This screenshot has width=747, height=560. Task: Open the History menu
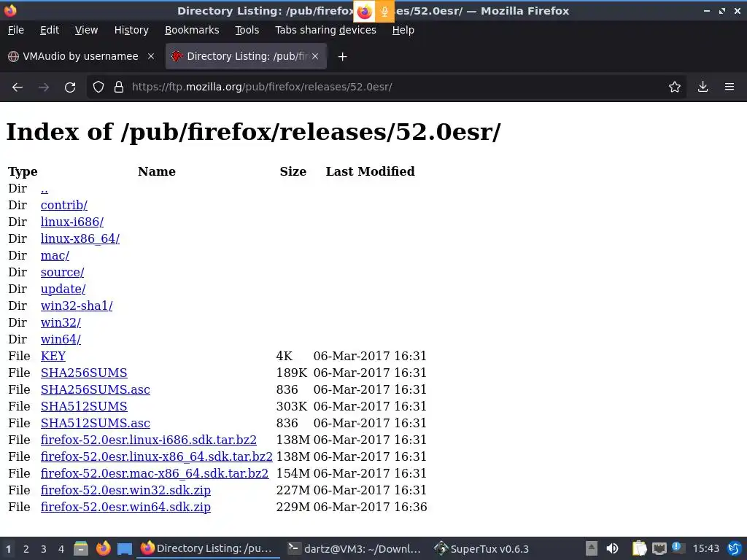point(131,30)
